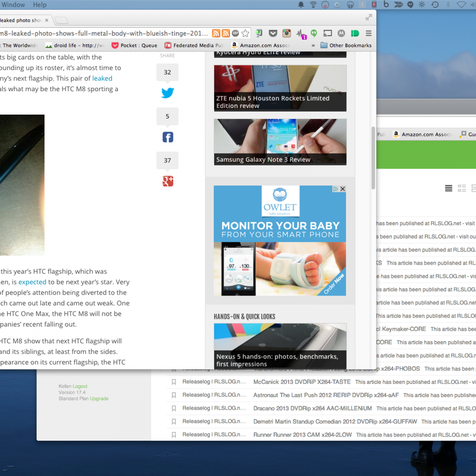The image size is (476, 476).
Task: Enter full screen with the Chrome expand arrows
Action: 369,17
